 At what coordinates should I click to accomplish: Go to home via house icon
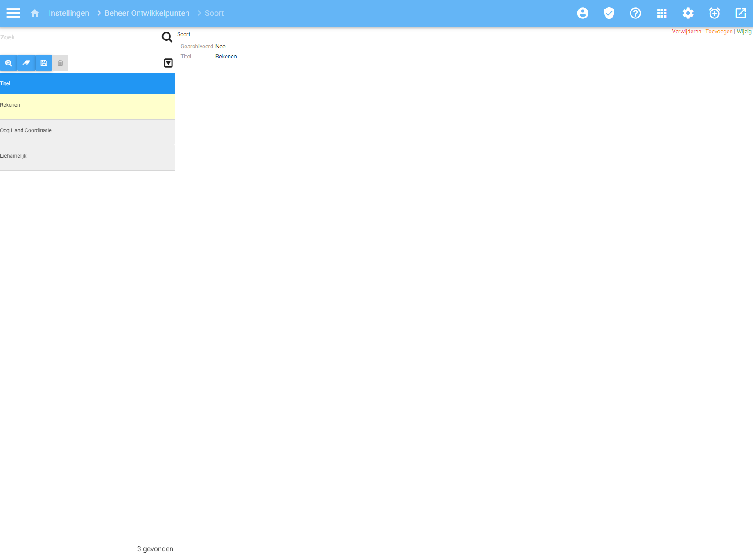click(35, 13)
